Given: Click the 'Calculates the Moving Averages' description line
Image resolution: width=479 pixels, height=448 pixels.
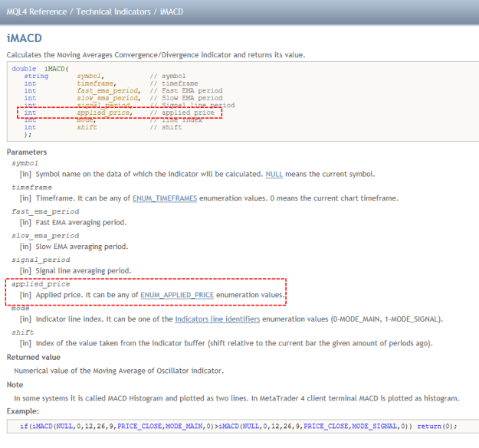Looking at the screenshot, I should (156, 55).
